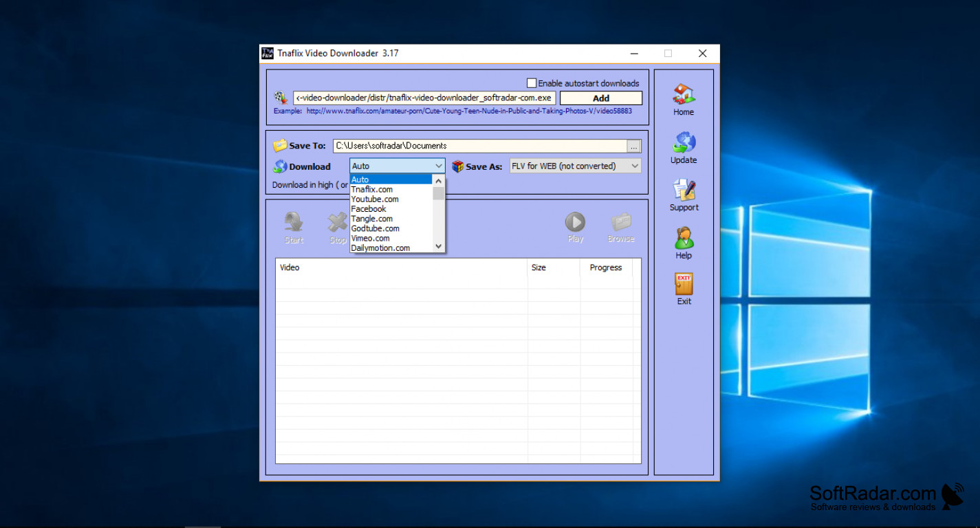The height and width of the screenshot is (528, 980).
Task: Select Tnaflix.com from the list
Action: 391,189
